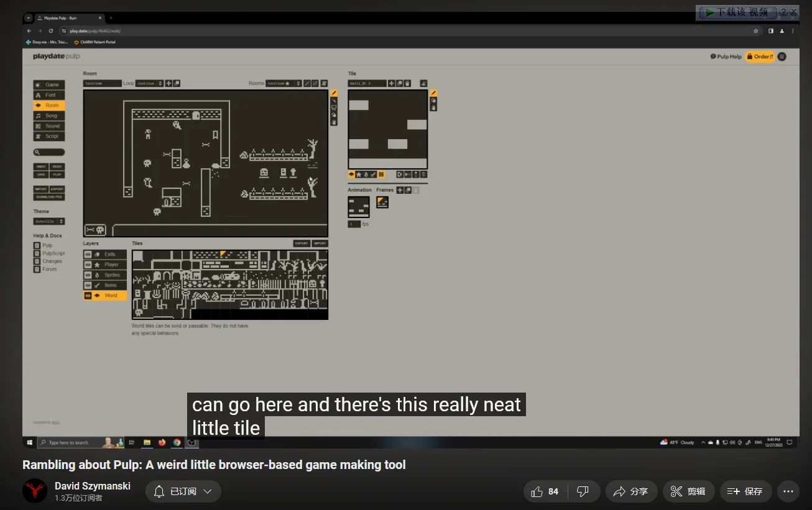Open the Pulp Help link
The image size is (812, 510).
click(726, 57)
